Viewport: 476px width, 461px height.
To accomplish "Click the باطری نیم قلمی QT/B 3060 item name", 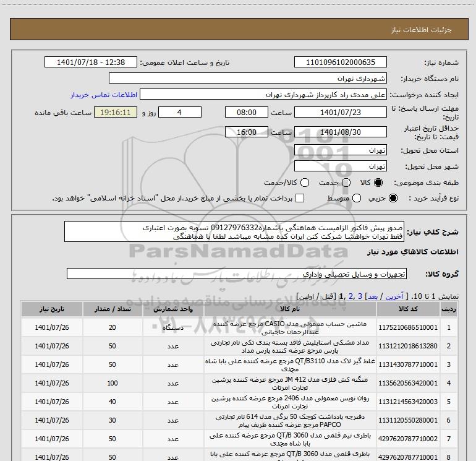I will click(x=290, y=439).
